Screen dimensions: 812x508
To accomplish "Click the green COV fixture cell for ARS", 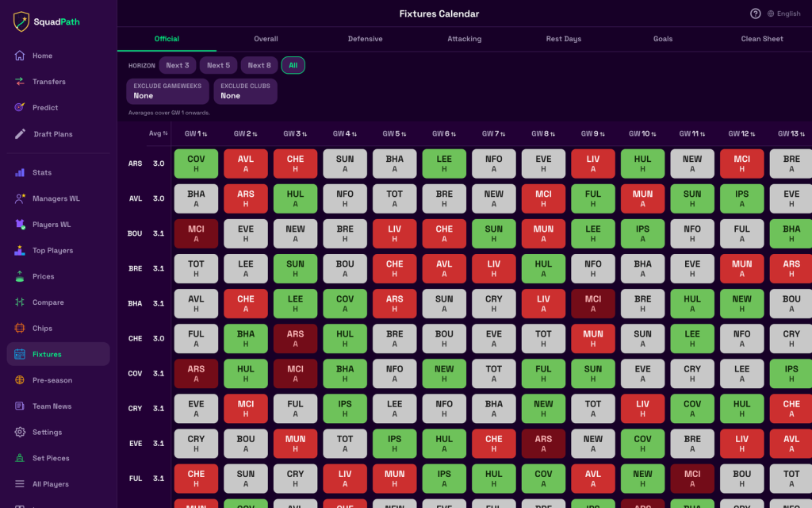I will click(197, 164).
